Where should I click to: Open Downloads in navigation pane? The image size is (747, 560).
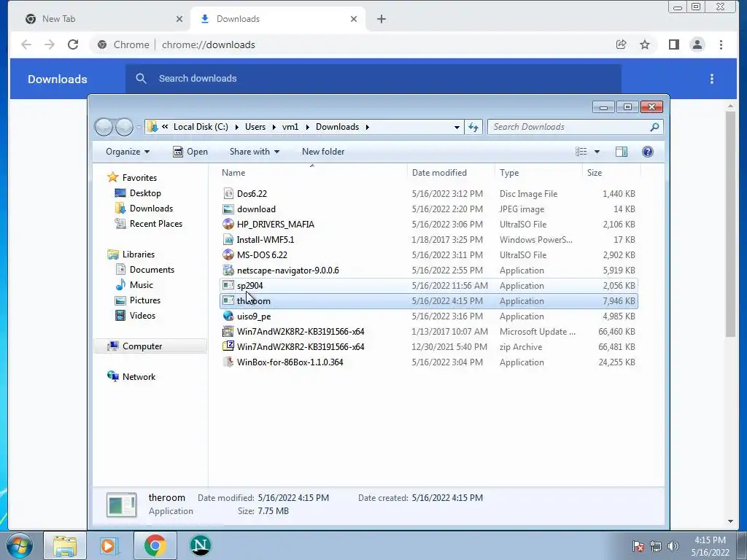pos(144,209)
